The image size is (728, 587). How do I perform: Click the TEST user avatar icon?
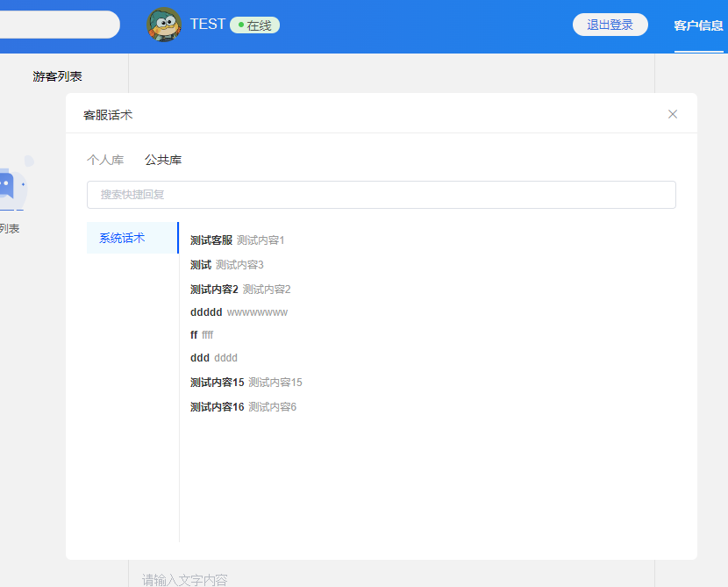(164, 25)
